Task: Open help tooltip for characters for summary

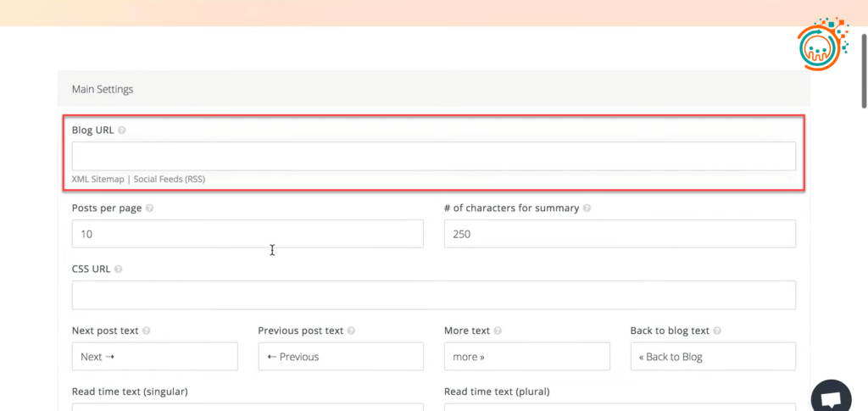Action: 587,208
